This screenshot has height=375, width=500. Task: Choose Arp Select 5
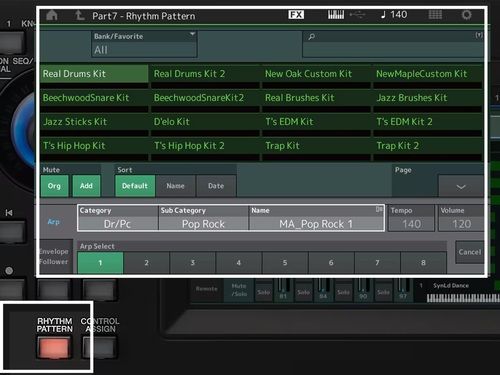285,263
